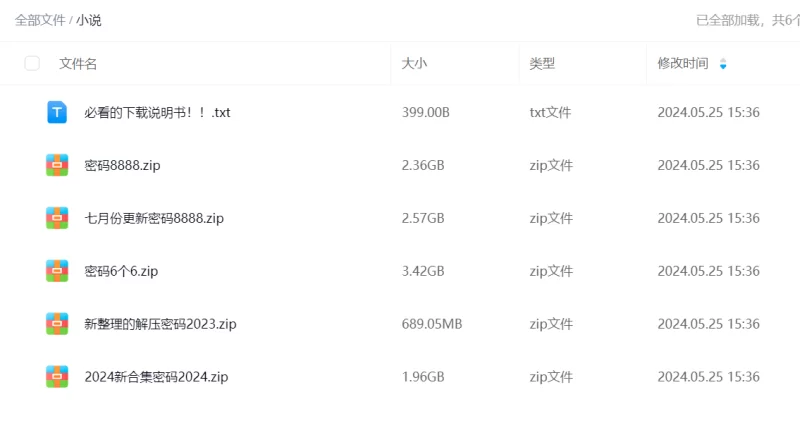Click the 文件名 column header

point(78,63)
